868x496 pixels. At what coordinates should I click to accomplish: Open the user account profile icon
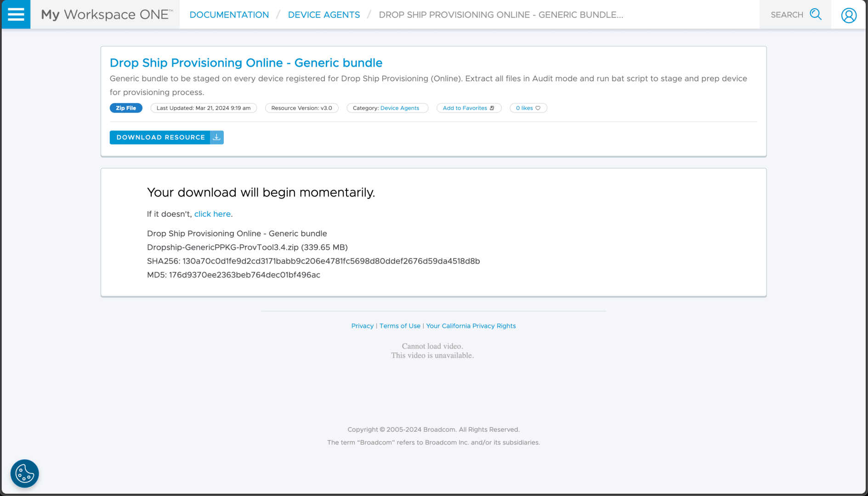coord(848,15)
